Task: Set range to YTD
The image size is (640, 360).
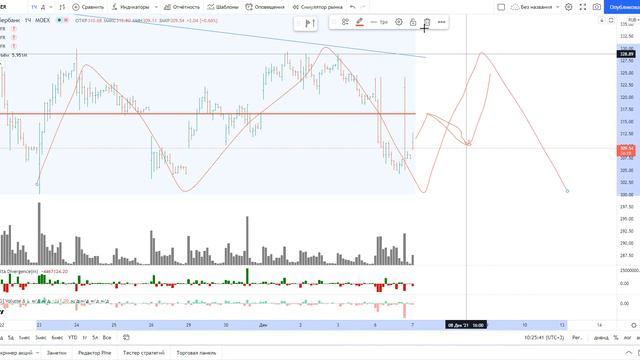Action: tap(73, 338)
